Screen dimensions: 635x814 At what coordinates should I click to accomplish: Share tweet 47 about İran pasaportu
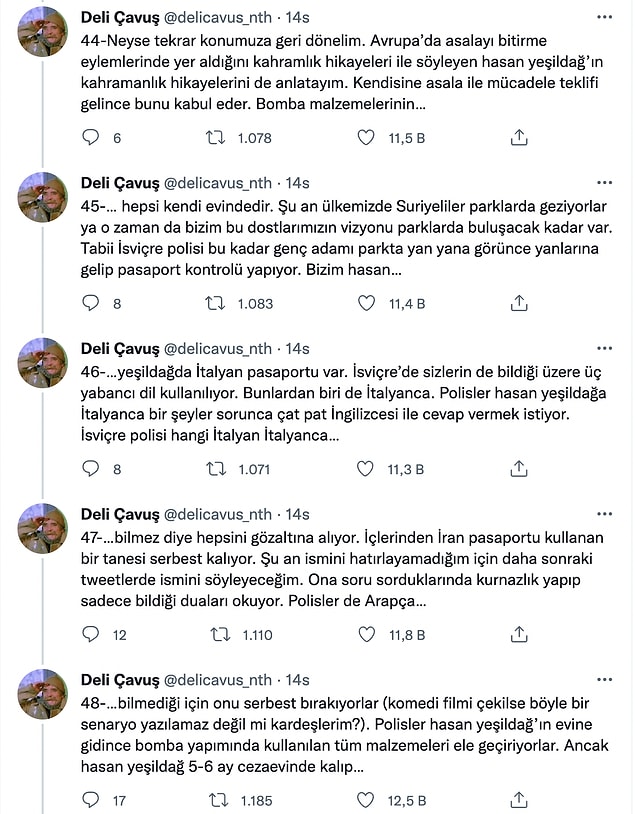coord(519,634)
